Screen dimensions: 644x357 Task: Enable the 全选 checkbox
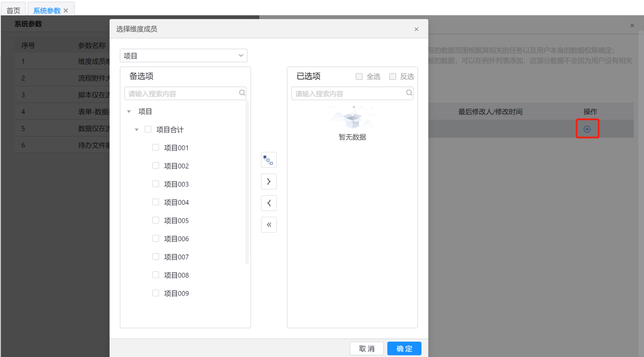pyautogui.click(x=359, y=76)
